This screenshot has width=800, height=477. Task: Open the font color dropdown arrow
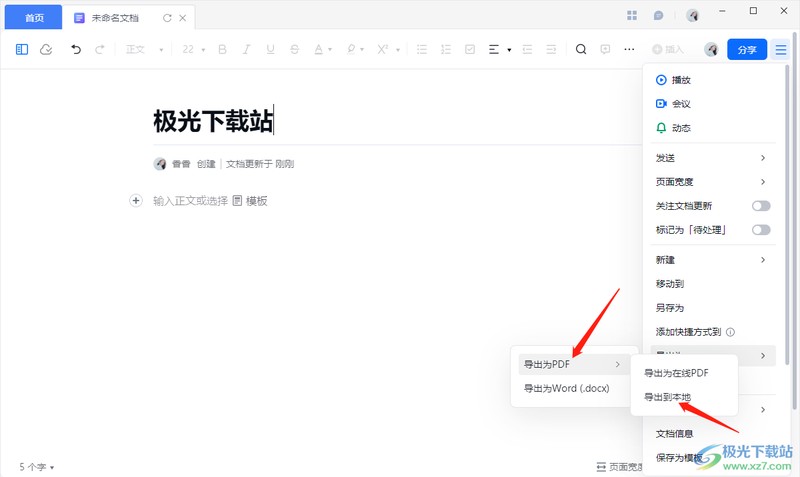[x=330, y=50]
